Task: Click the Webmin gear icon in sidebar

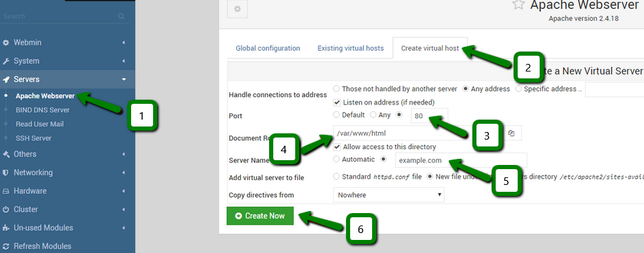Action: (x=5, y=43)
